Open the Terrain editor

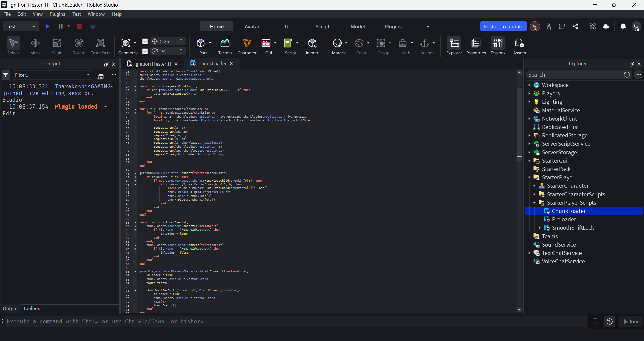225,46
